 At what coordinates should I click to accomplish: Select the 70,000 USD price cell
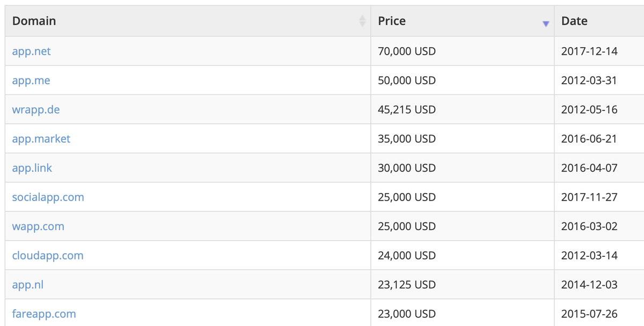click(x=462, y=51)
